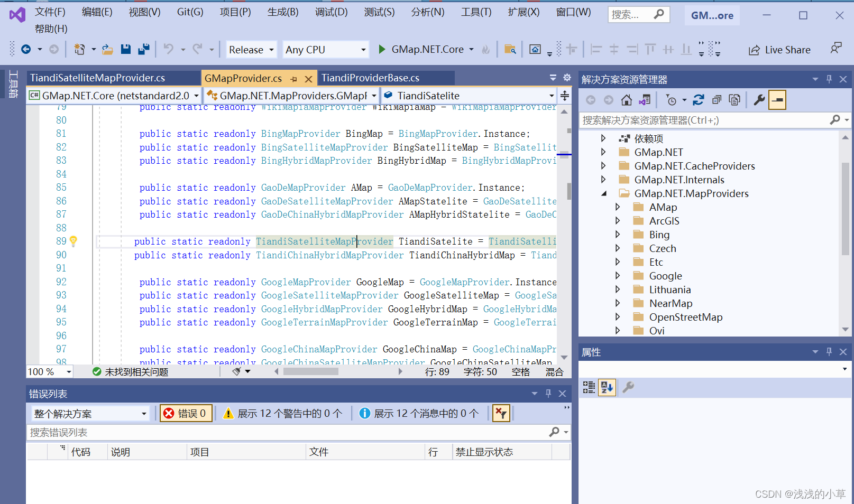This screenshot has width=854, height=504.
Task: Open the TiandiSatelite member dropdown
Action: coord(469,96)
